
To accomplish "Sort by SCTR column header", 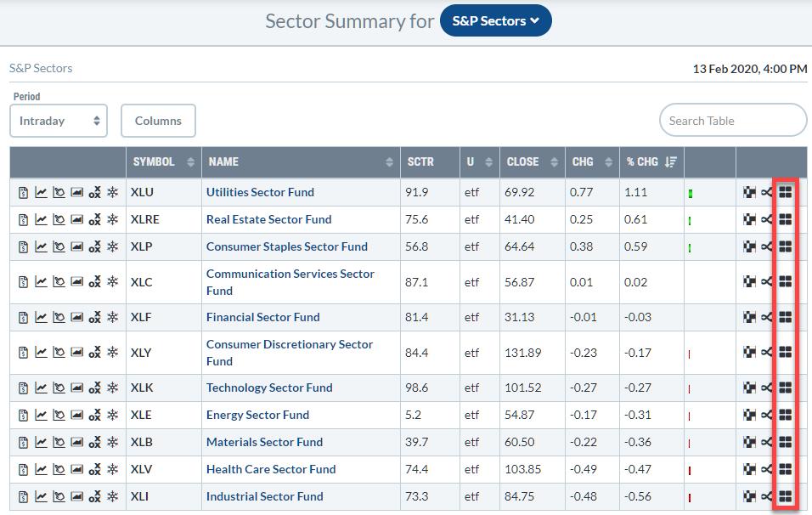I will point(431,161).
